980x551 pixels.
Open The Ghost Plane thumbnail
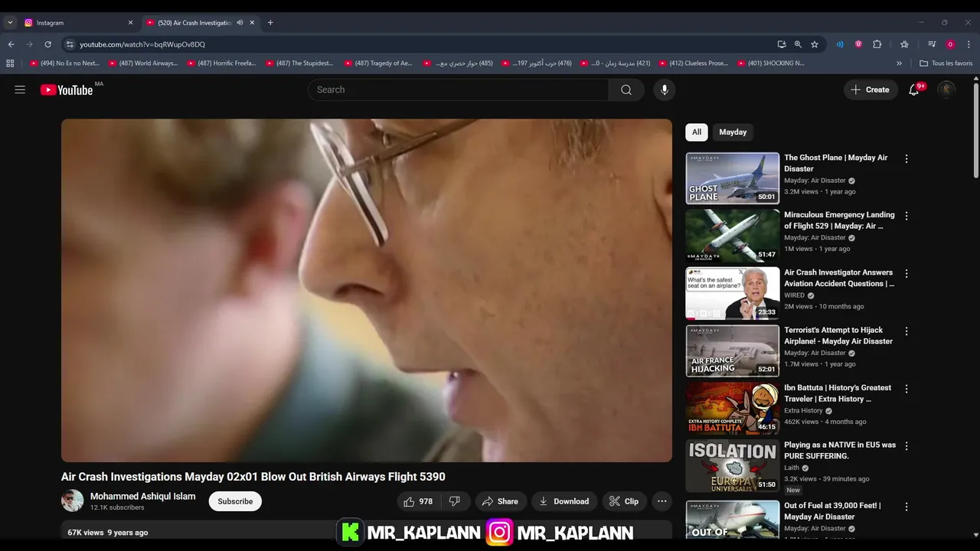pyautogui.click(x=733, y=178)
